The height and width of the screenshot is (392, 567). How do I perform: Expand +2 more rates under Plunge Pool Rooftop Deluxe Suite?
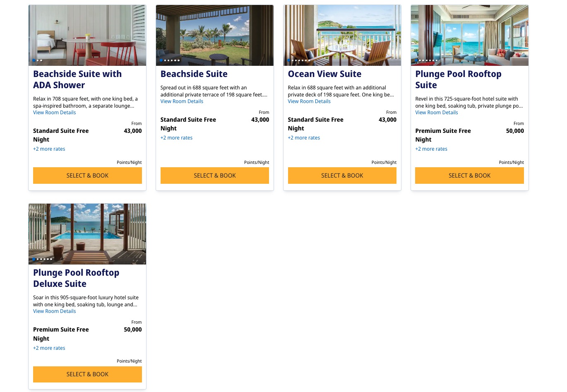[x=49, y=348]
